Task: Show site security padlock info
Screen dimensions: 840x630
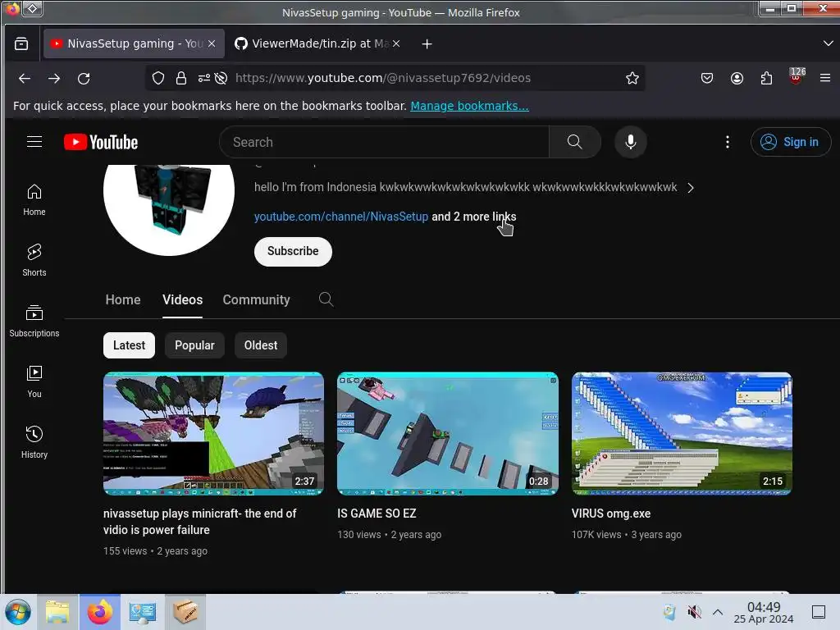Action: [x=181, y=78]
